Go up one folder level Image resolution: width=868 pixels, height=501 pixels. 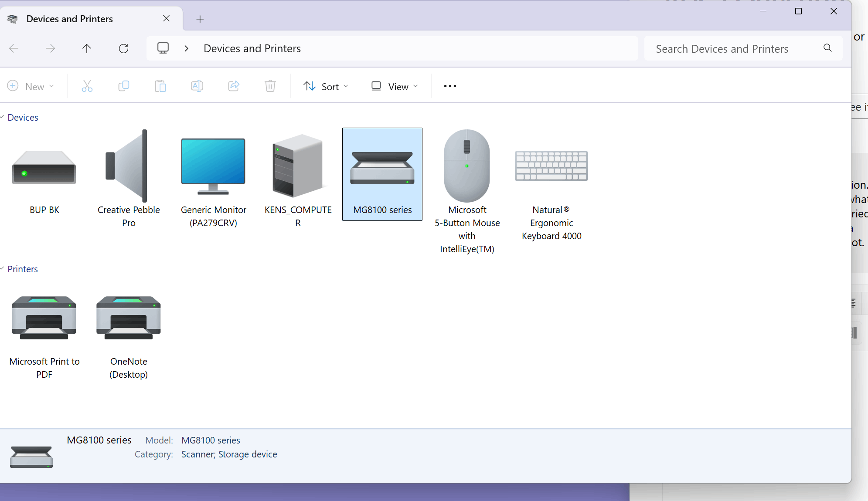87,48
